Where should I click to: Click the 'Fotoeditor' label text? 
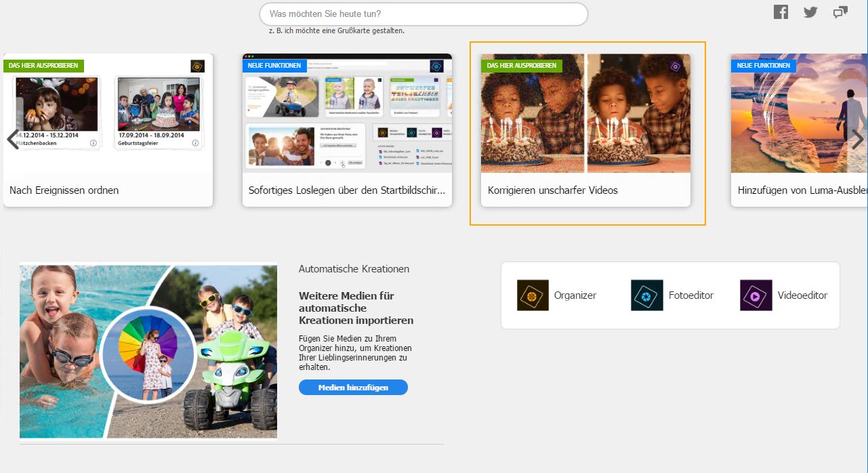pyautogui.click(x=691, y=295)
